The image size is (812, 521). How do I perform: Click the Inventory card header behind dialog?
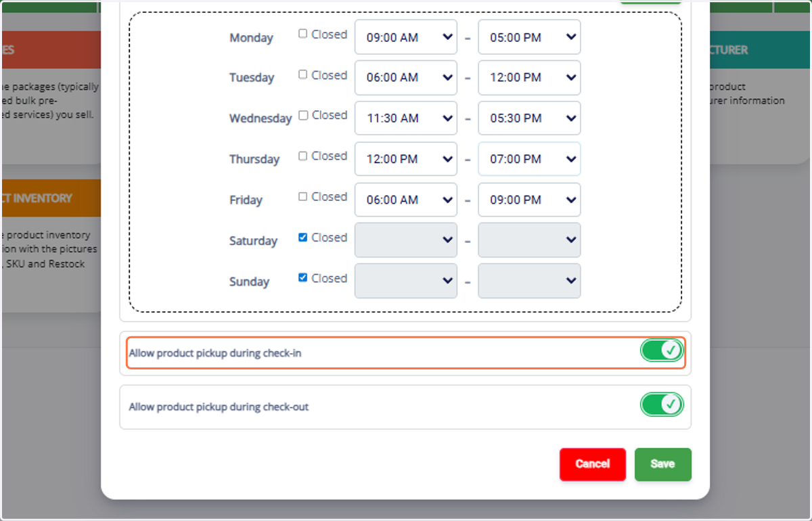pyautogui.click(x=51, y=198)
